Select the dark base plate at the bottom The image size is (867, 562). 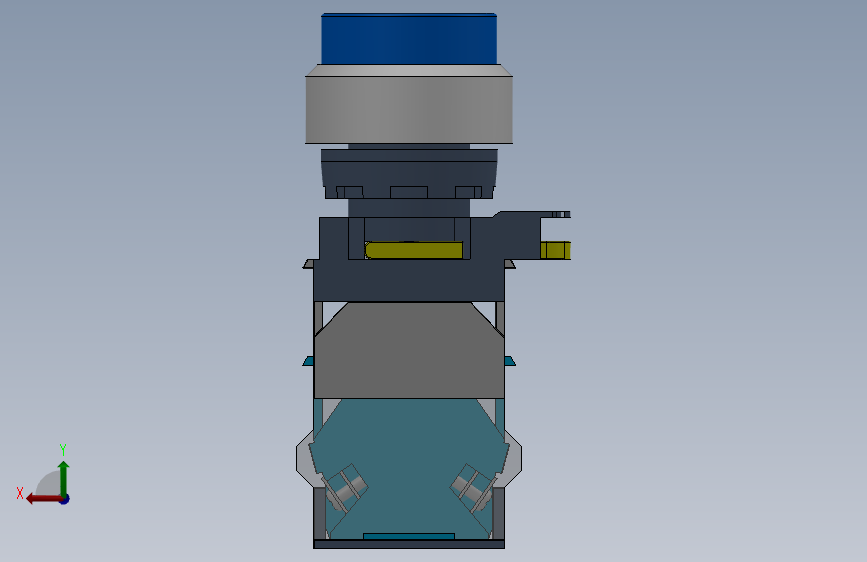(x=409, y=544)
